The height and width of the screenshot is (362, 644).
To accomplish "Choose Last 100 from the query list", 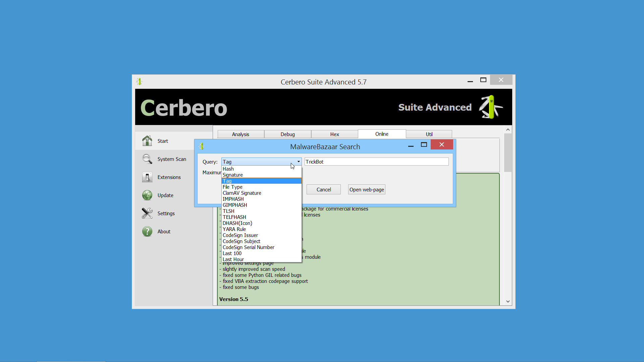I will click(x=262, y=253).
